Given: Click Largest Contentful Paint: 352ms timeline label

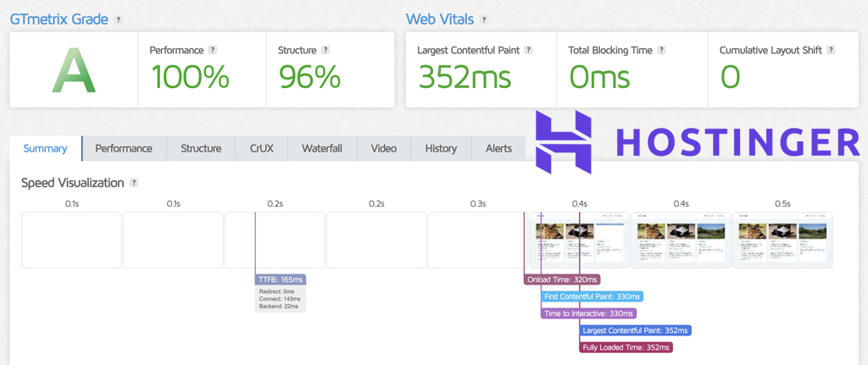Looking at the screenshot, I should click(636, 331).
